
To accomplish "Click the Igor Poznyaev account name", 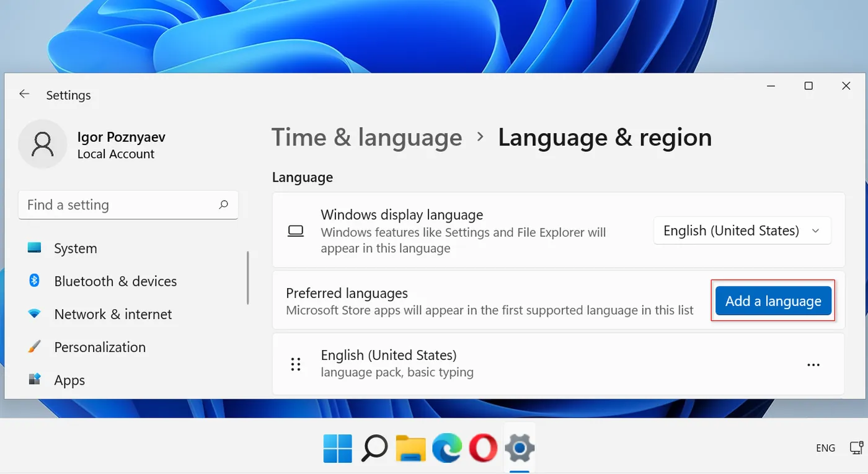I will (122, 137).
